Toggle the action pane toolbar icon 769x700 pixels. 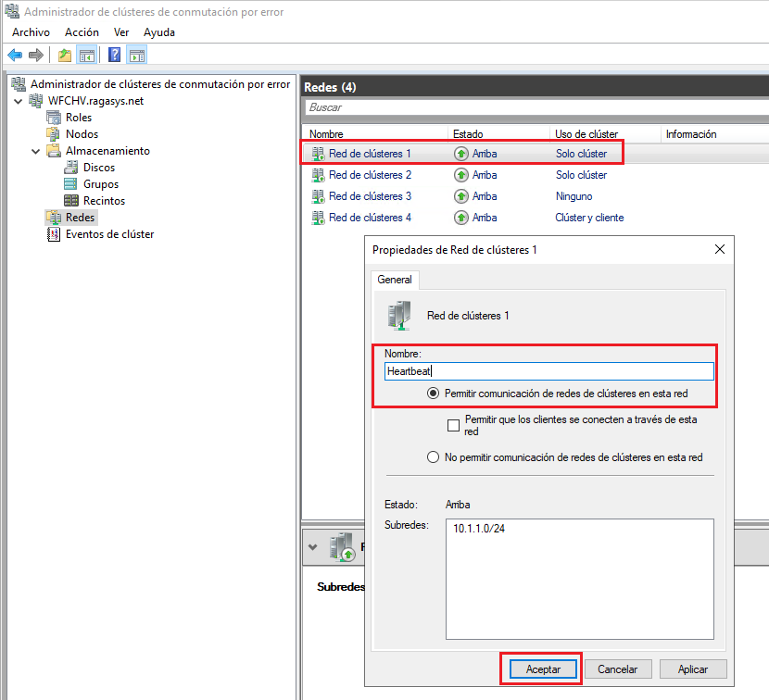[136, 55]
